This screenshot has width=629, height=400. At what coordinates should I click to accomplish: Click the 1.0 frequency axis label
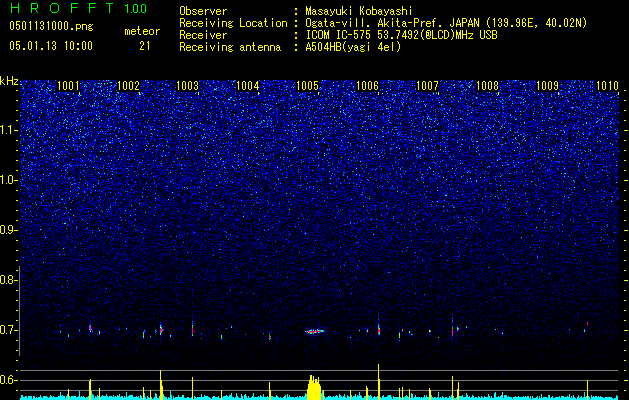8,180
